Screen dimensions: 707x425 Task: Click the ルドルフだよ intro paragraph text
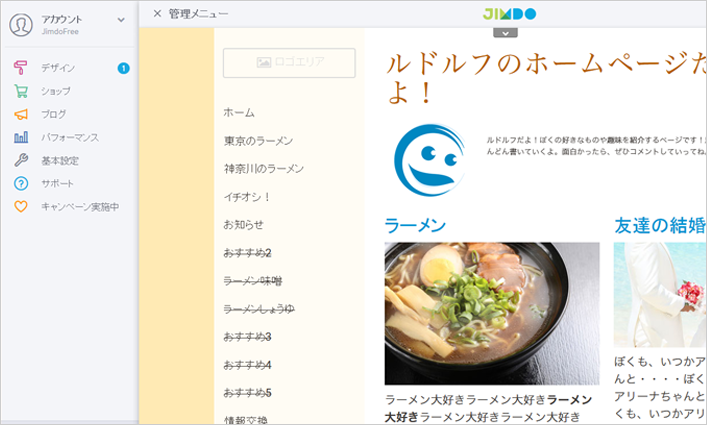[x=596, y=146]
